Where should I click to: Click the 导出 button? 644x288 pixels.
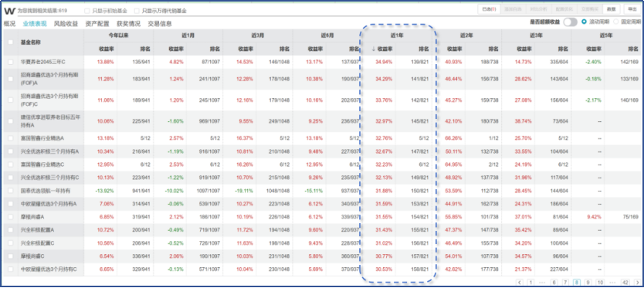tap(632, 9)
